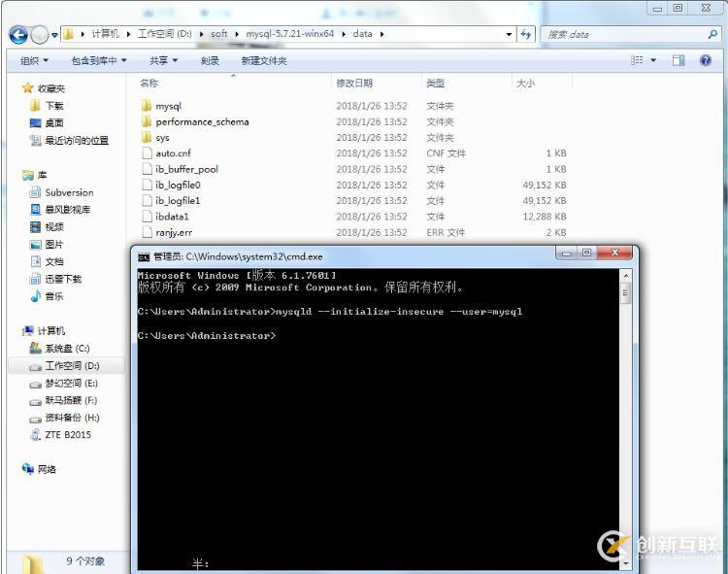This screenshot has height=574, width=728.
Task: Click 计算机 in the address breadcrumb
Action: (x=105, y=34)
